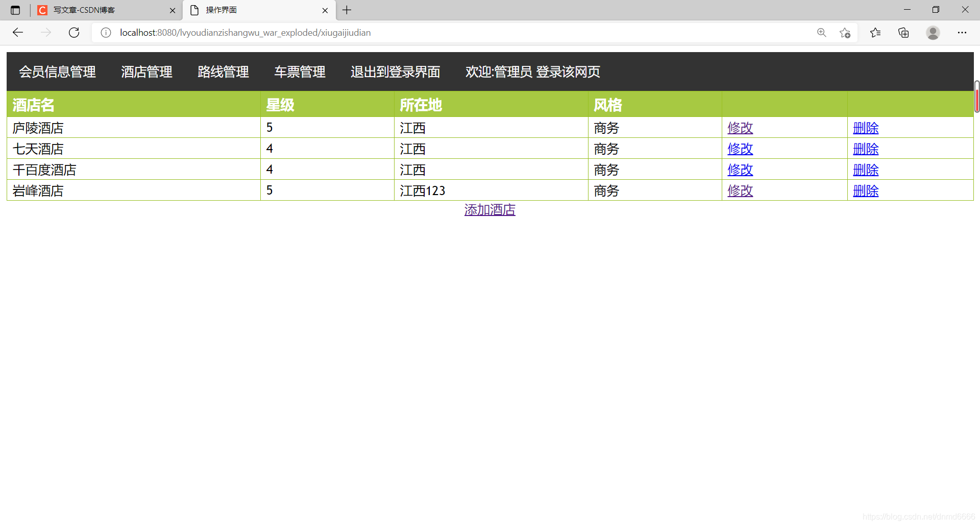The height and width of the screenshot is (526, 980).
Task: Restore down the browser window
Action: (x=936, y=10)
